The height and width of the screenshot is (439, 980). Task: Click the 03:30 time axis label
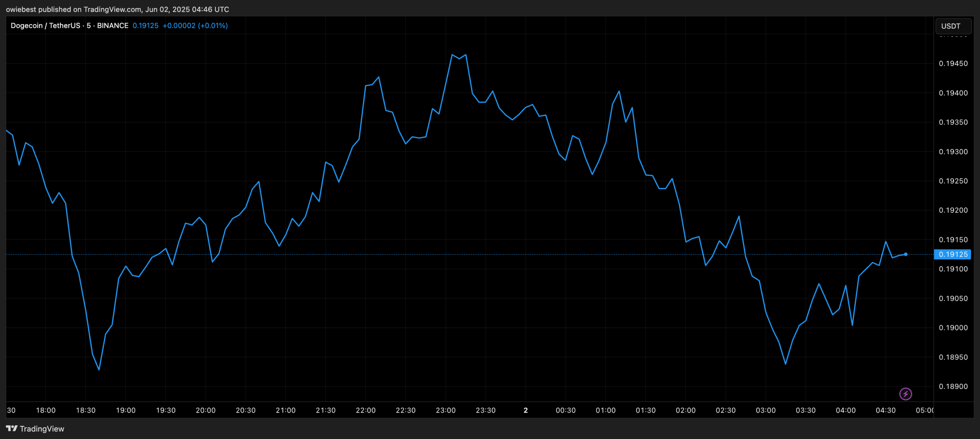[x=805, y=410]
